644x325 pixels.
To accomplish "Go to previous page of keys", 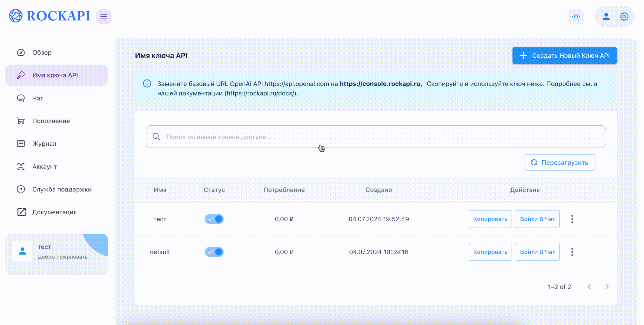I will click(589, 287).
